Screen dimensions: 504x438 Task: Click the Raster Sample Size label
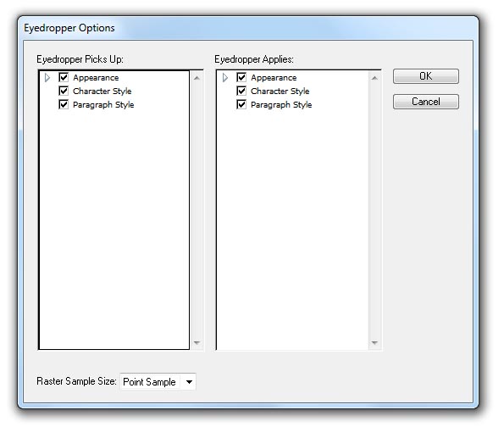tap(76, 381)
